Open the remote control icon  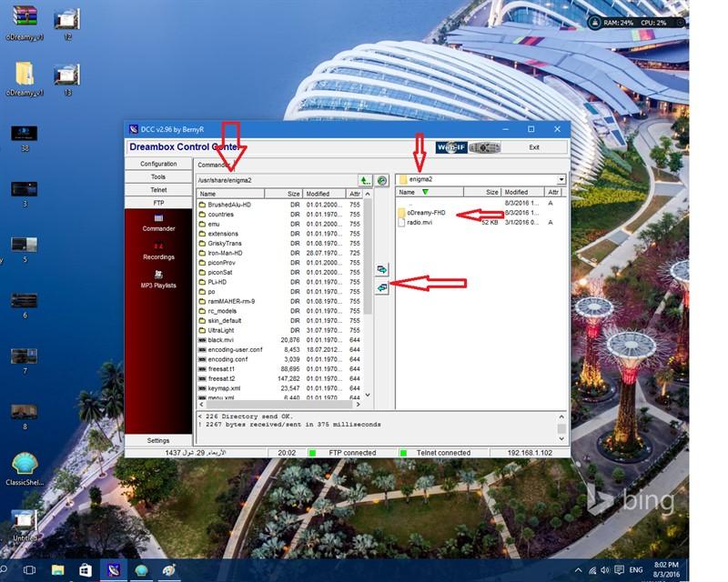coord(484,147)
